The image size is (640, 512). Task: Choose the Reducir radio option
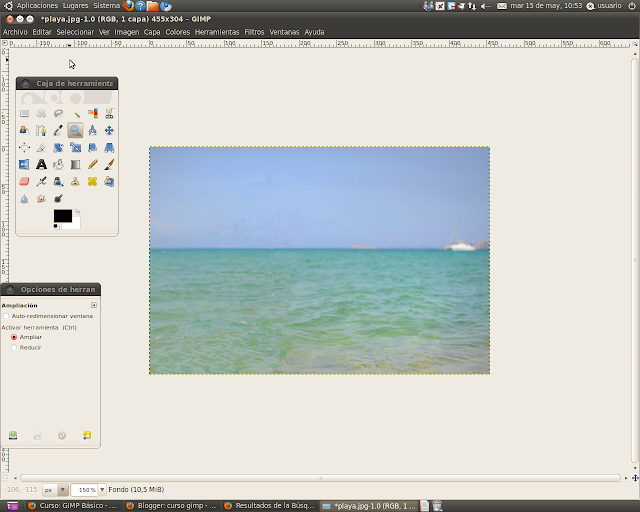click(14, 347)
